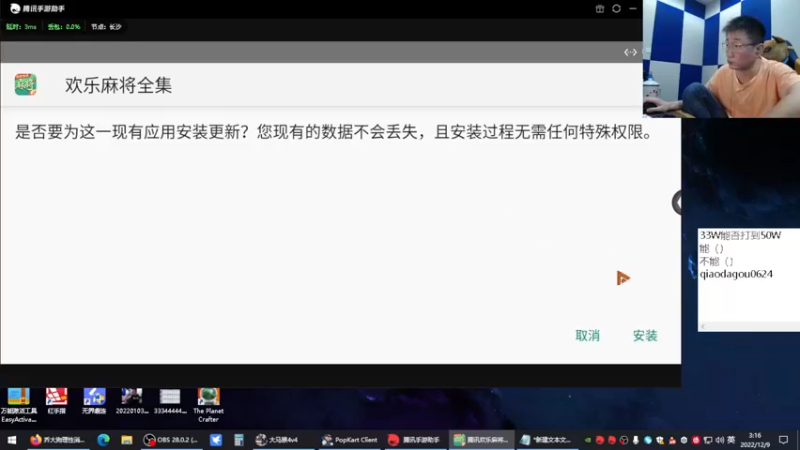The width and height of the screenshot is (800, 450).
Task: Click the 安装 button in the dialog
Action: 645,336
